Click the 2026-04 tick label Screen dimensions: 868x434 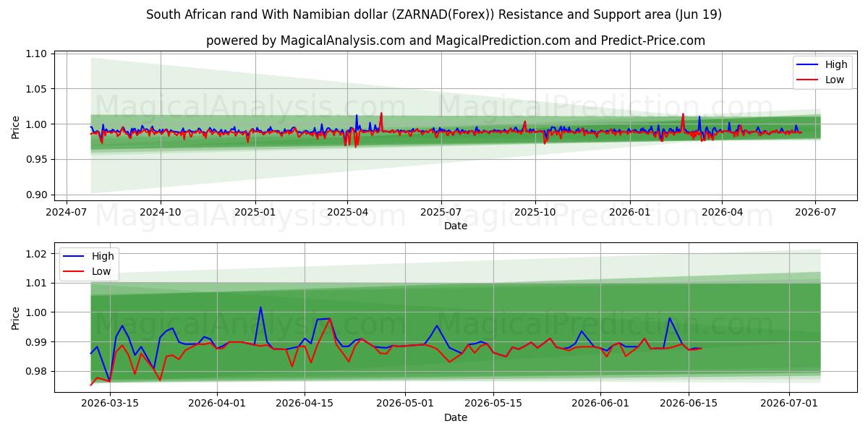point(722,212)
